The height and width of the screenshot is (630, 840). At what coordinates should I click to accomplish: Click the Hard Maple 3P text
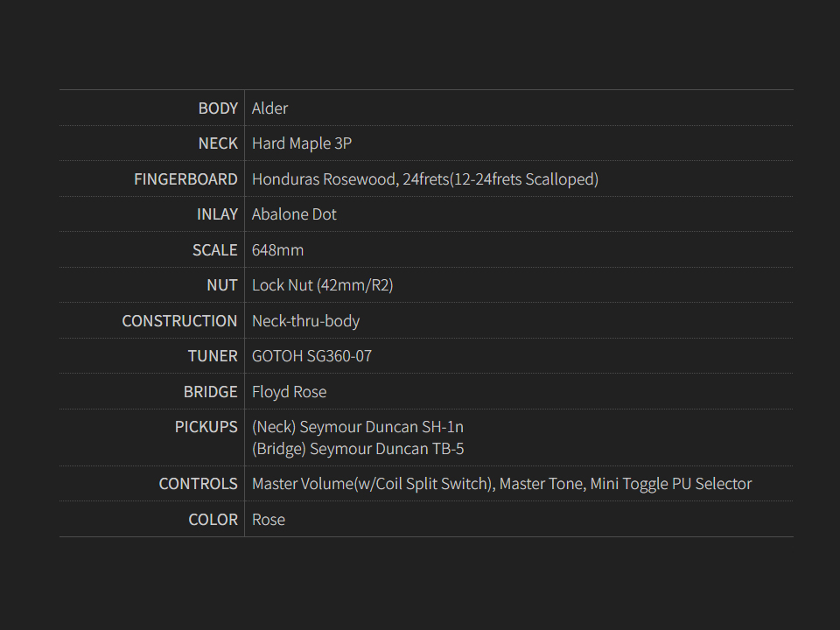(x=302, y=143)
